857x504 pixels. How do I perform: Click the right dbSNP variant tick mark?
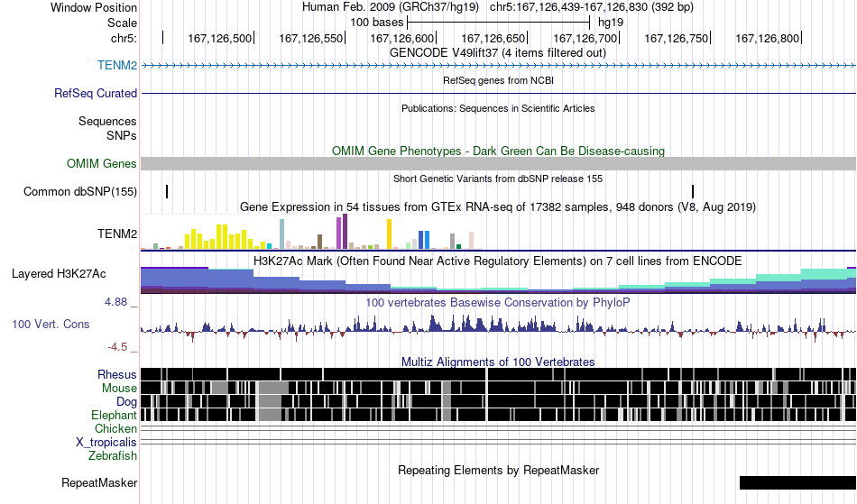pos(693,192)
